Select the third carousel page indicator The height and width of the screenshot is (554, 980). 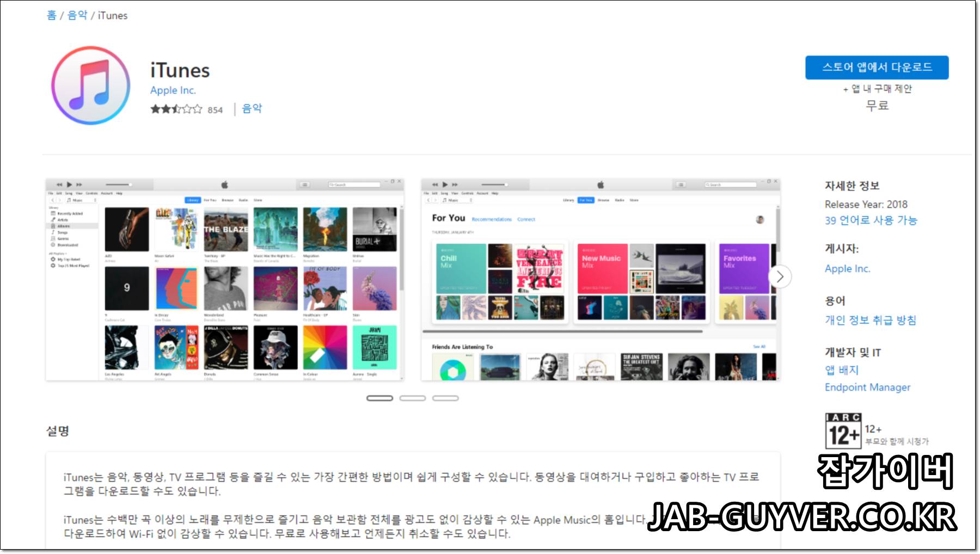tap(445, 398)
